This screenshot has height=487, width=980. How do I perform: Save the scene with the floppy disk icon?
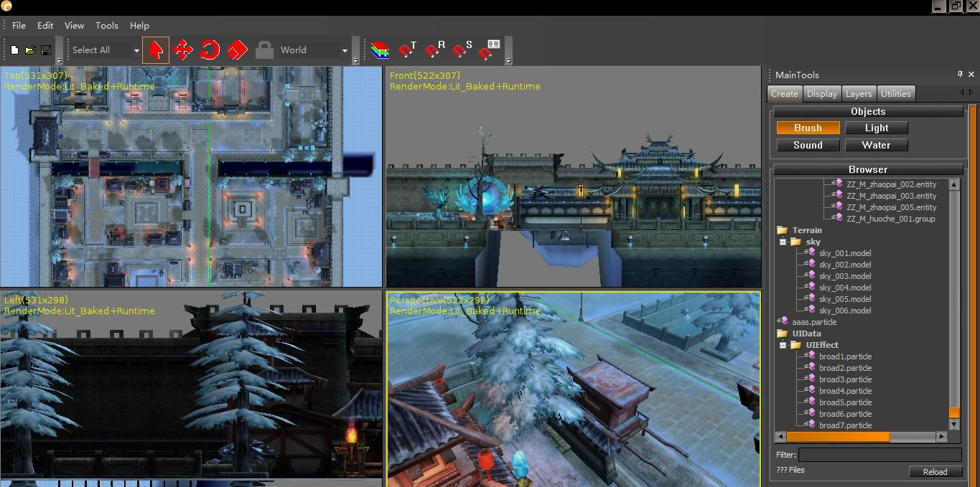pyautogui.click(x=46, y=50)
